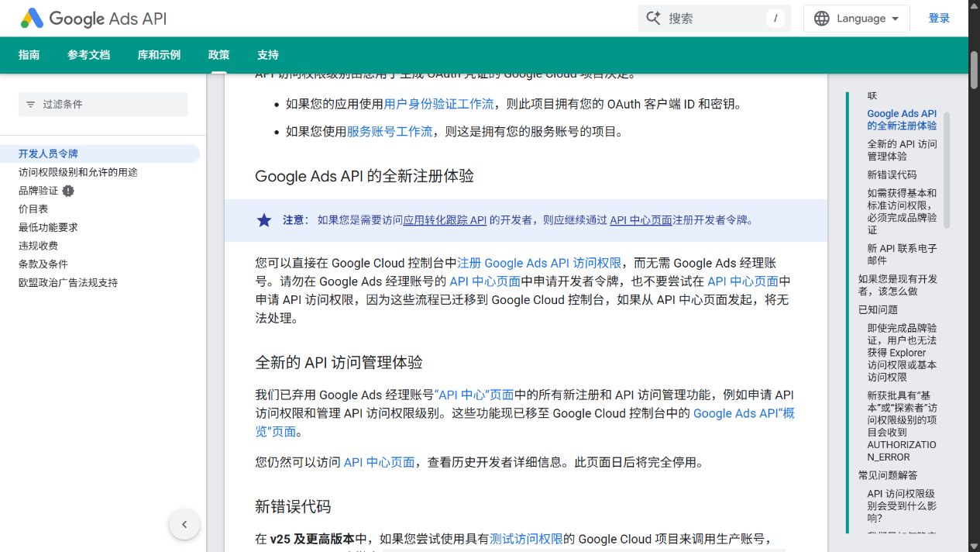Viewport: 980px width, 552px height.
Task: Click the main page vertical scrollbar
Action: point(974,72)
